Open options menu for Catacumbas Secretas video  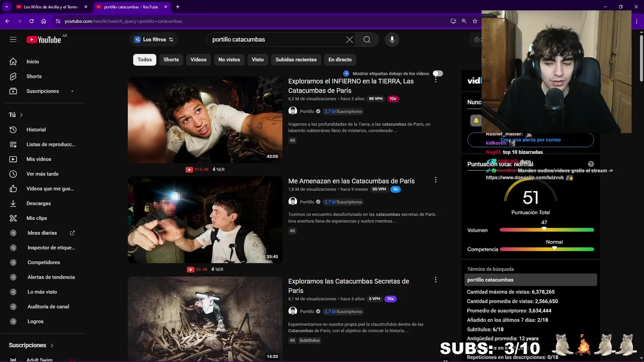coord(436,280)
